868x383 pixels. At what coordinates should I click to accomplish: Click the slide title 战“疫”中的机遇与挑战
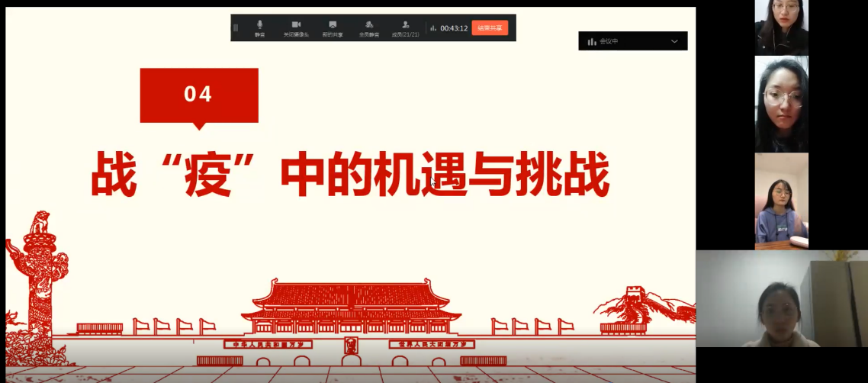coord(350,175)
